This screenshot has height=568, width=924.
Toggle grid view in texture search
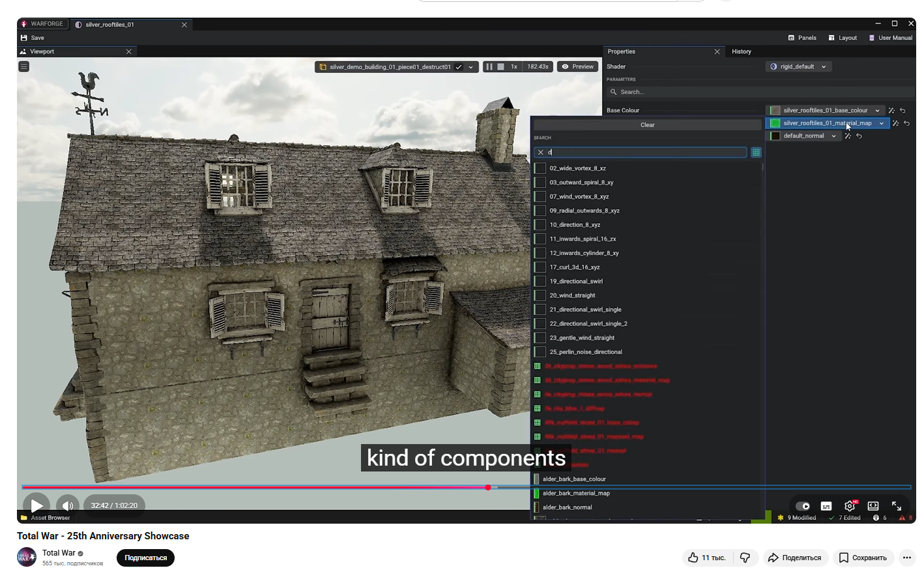[756, 153]
